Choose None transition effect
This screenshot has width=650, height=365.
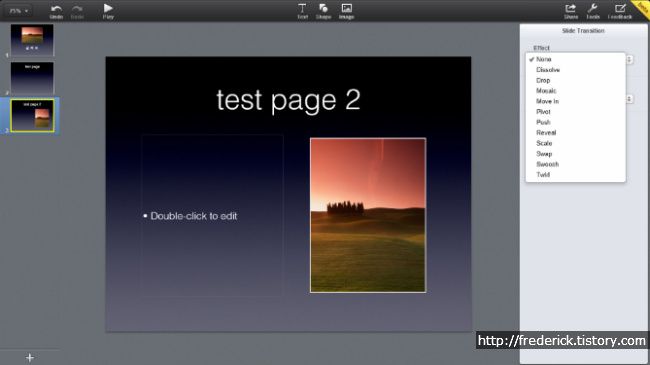(575, 59)
